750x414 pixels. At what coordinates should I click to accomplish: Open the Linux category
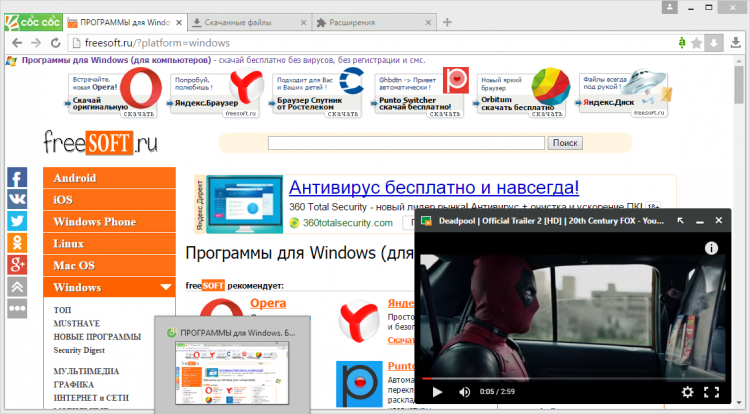click(x=110, y=244)
